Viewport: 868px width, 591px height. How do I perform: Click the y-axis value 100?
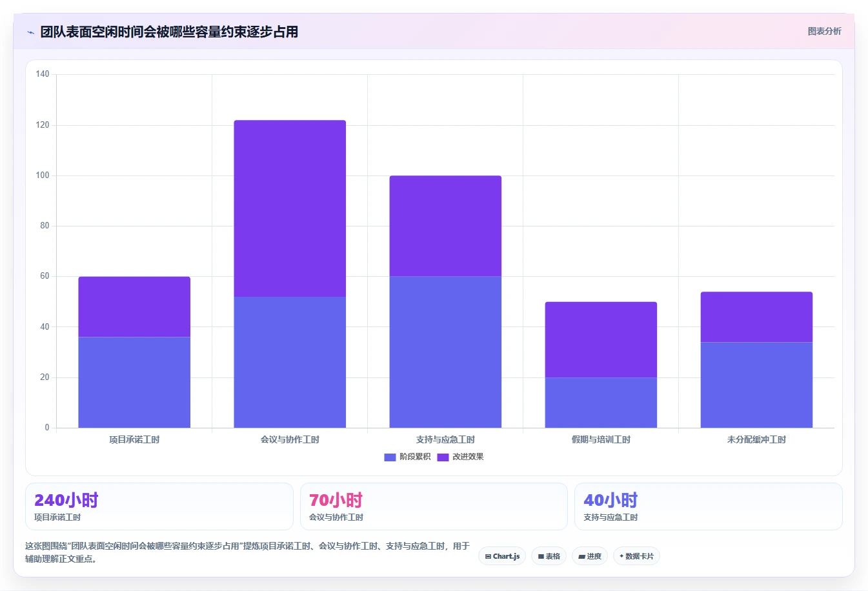tap(43, 175)
